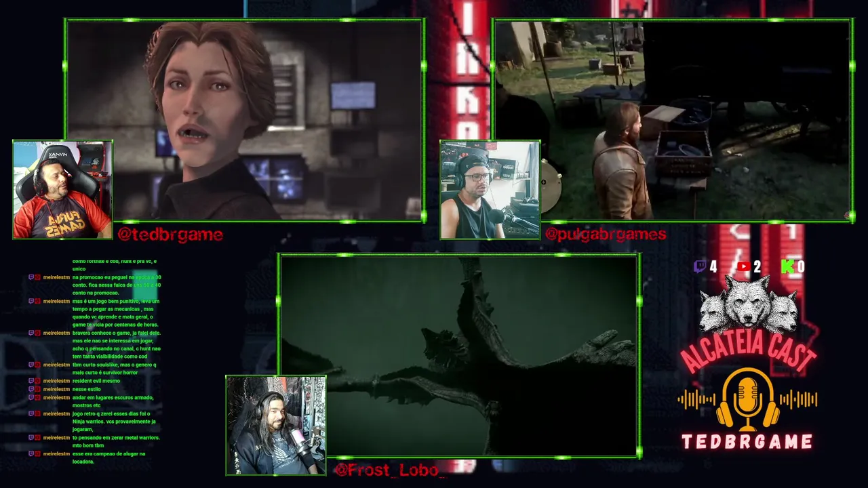The width and height of the screenshot is (868, 488).
Task: Click Twitch badge beside 'bravera conhece o game' message
Action: (x=31, y=333)
